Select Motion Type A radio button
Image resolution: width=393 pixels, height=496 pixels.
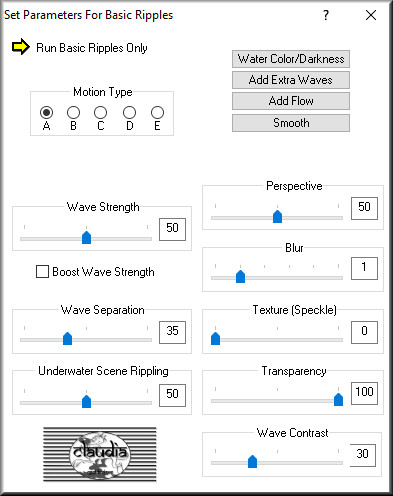tap(46, 112)
